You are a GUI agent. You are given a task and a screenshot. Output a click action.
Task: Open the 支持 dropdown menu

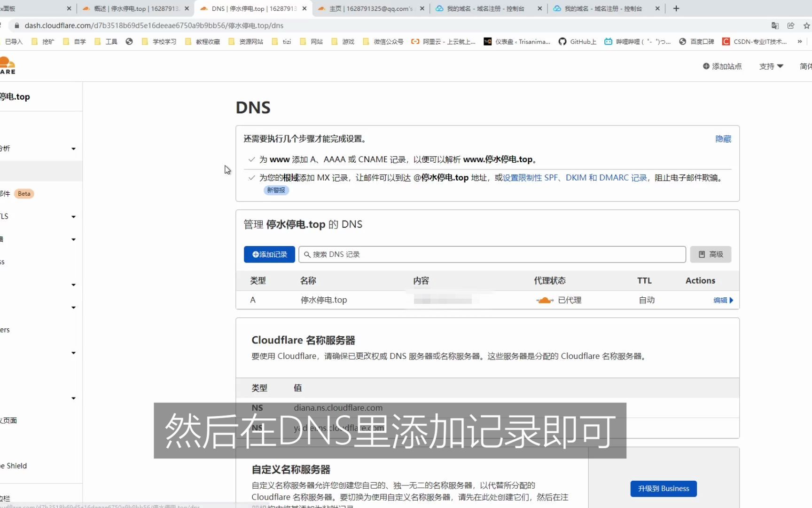click(x=771, y=66)
